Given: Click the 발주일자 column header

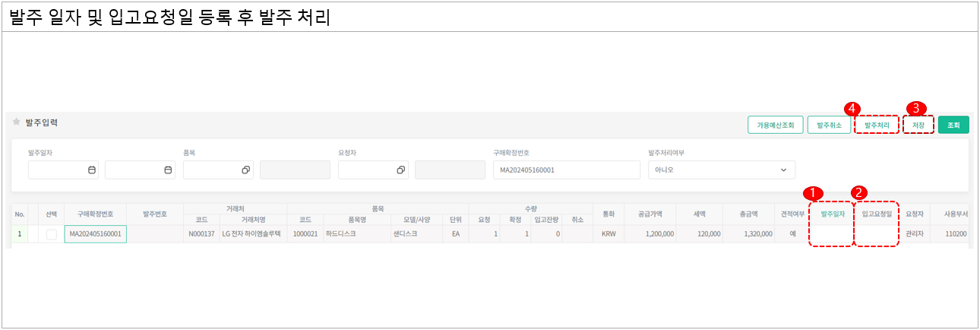Looking at the screenshot, I should point(832,214).
